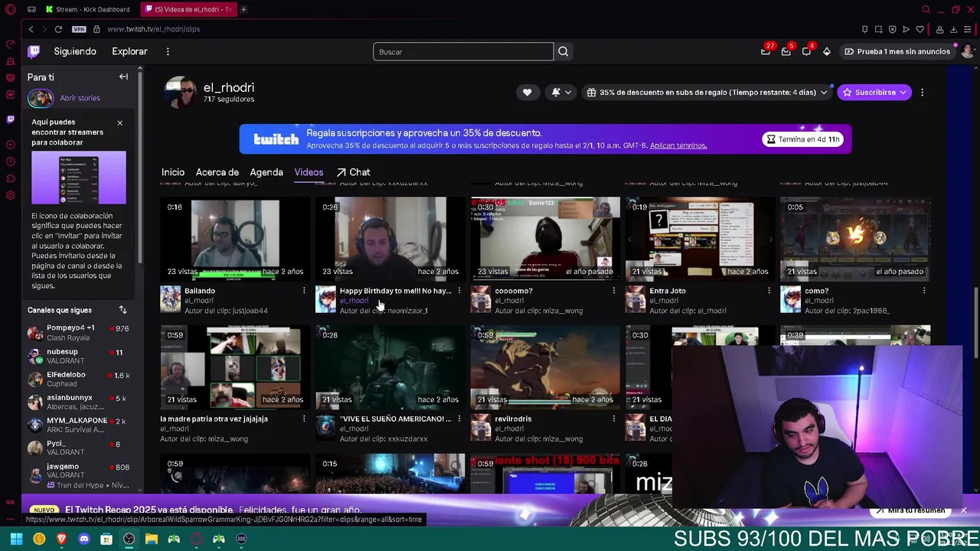Open notifications inbox showing 27

pyautogui.click(x=766, y=51)
